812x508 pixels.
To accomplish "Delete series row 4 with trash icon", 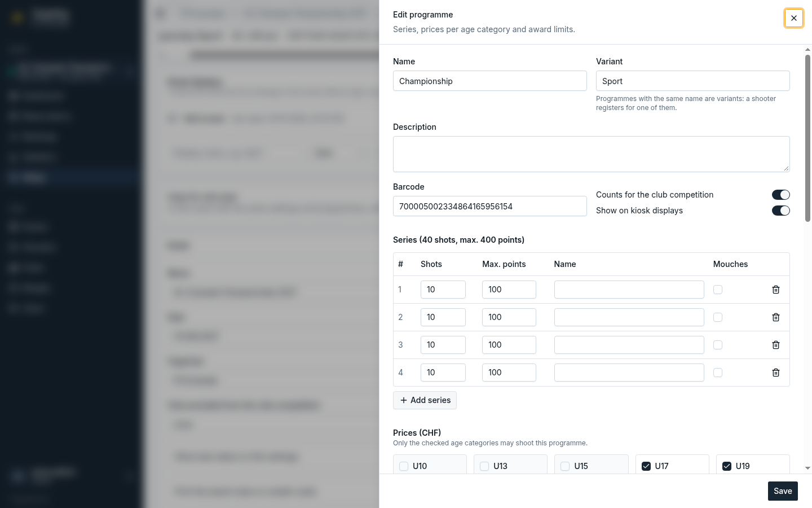I will (776, 373).
